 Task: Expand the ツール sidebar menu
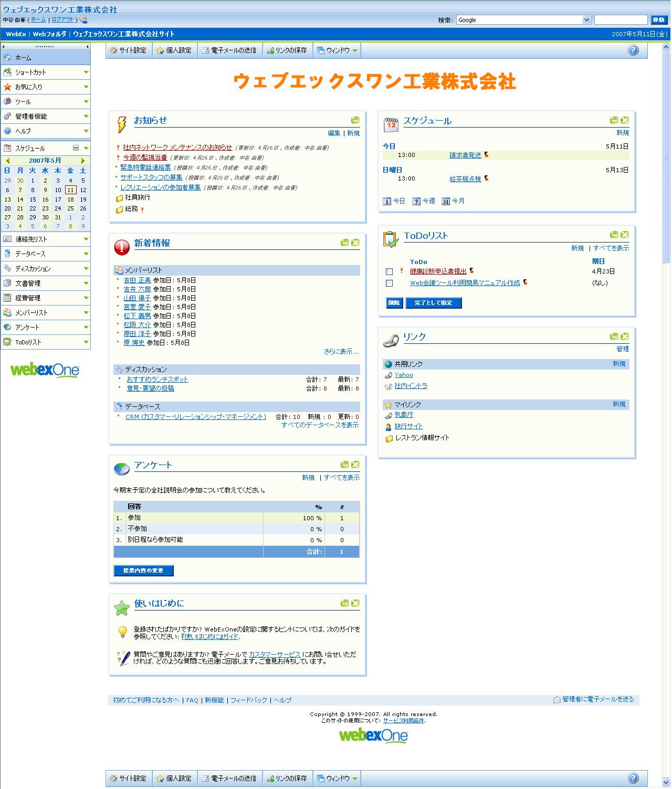[x=86, y=102]
